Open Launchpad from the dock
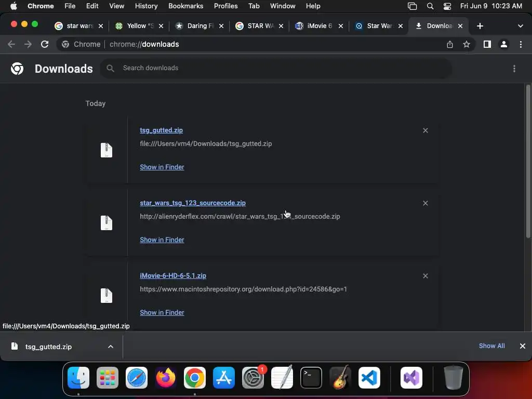The image size is (532, 399). (108, 378)
